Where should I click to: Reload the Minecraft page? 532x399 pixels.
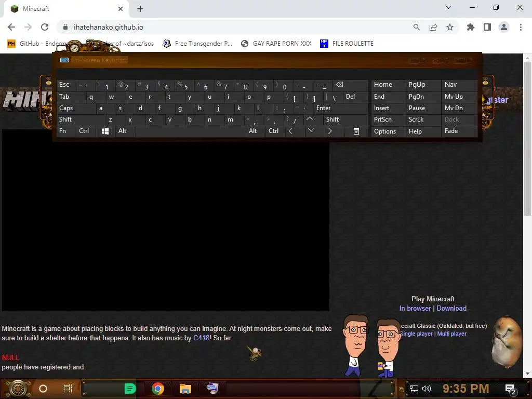tap(45, 27)
